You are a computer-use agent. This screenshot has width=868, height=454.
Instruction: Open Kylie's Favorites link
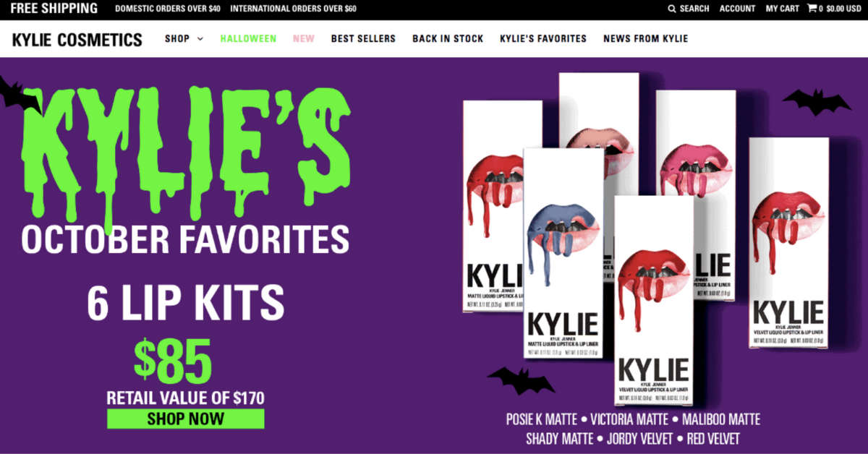click(x=543, y=39)
